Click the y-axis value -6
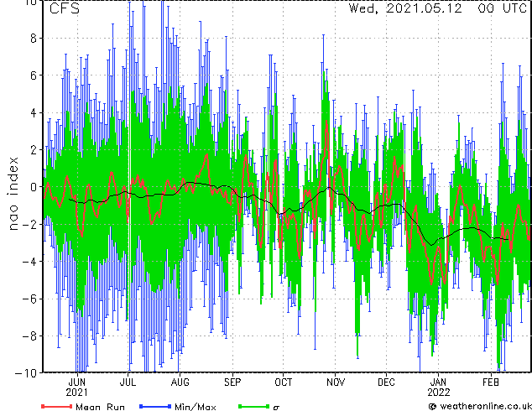The width and height of the screenshot is (532, 411). 29,299
